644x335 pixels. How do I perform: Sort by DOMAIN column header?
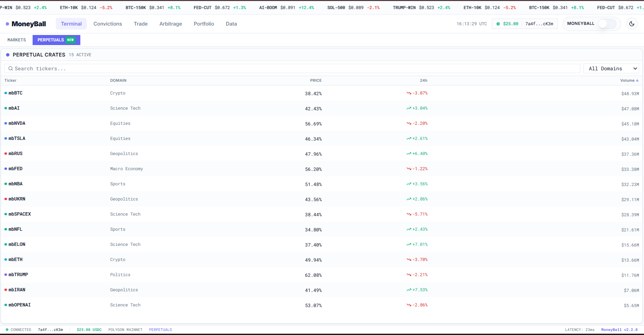tap(118, 80)
